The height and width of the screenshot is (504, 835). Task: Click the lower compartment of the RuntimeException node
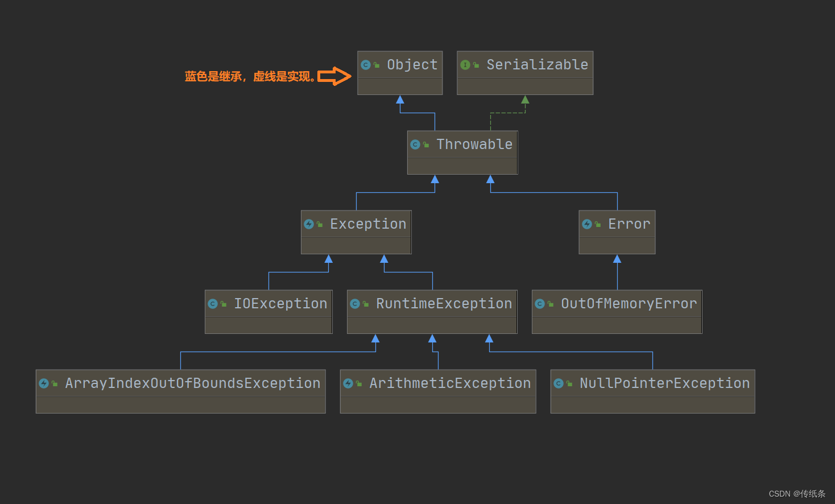click(x=432, y=325)
